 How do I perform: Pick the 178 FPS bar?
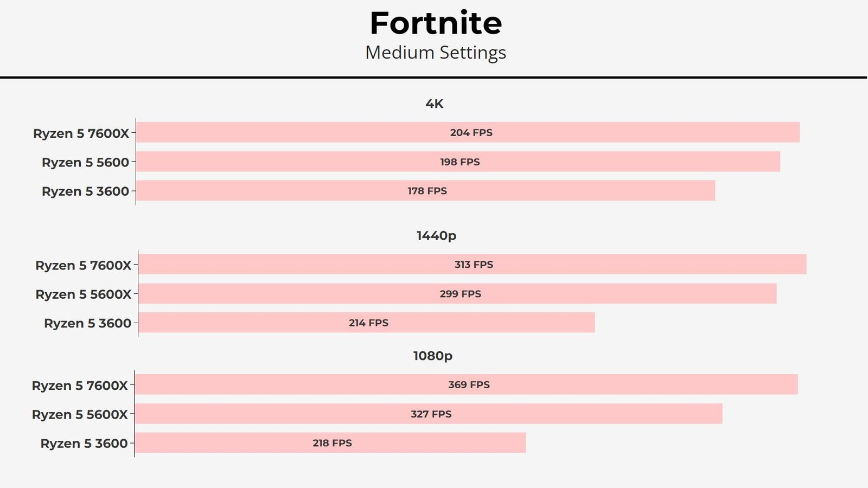pos(425,191)
